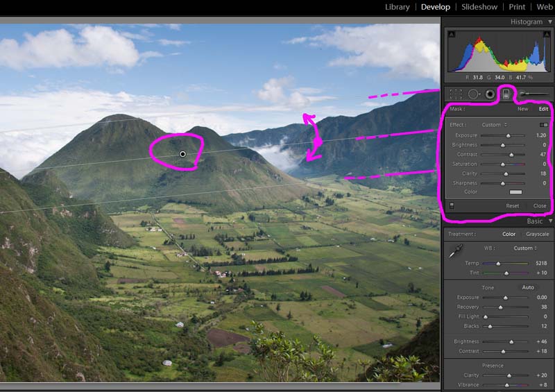The image size is (555, 392).
Task: Click Presence Clarity slider handle
Action: [x=509, y=376]
